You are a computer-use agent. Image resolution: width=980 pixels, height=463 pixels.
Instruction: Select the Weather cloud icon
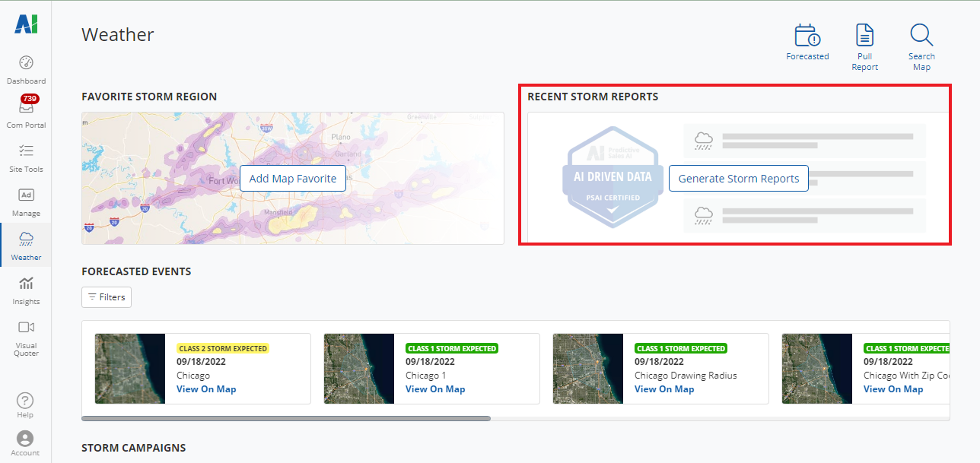(x=26, y=239)
